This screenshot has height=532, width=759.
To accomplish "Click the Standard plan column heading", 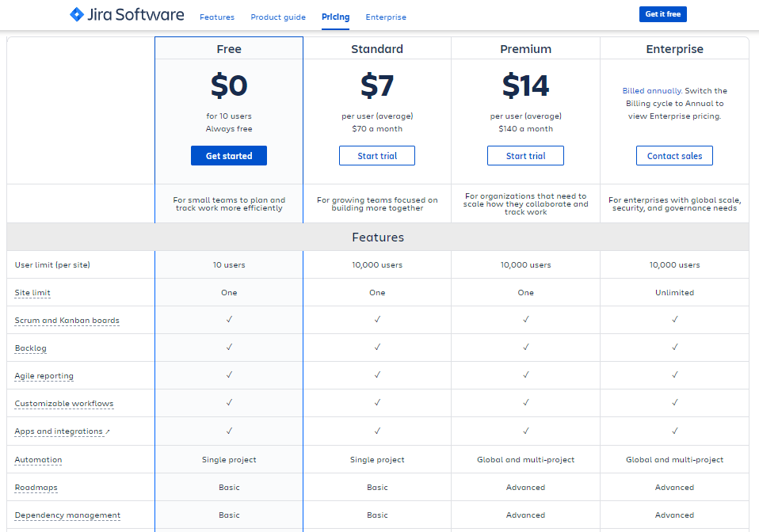I will pos(377,49).
